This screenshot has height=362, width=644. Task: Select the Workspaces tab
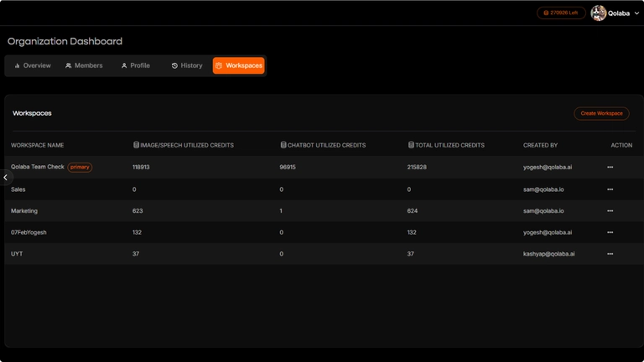point(239,65)
